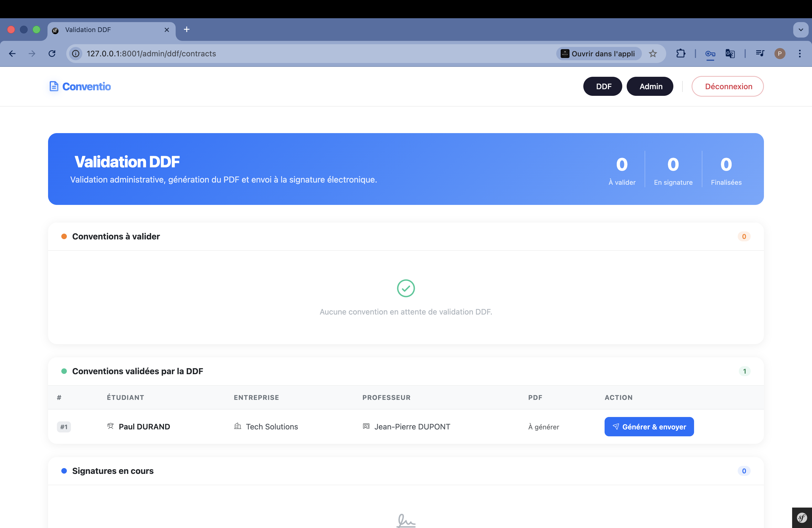Open Chrome three-dot menu
The image size is (812, 528).
800,54
